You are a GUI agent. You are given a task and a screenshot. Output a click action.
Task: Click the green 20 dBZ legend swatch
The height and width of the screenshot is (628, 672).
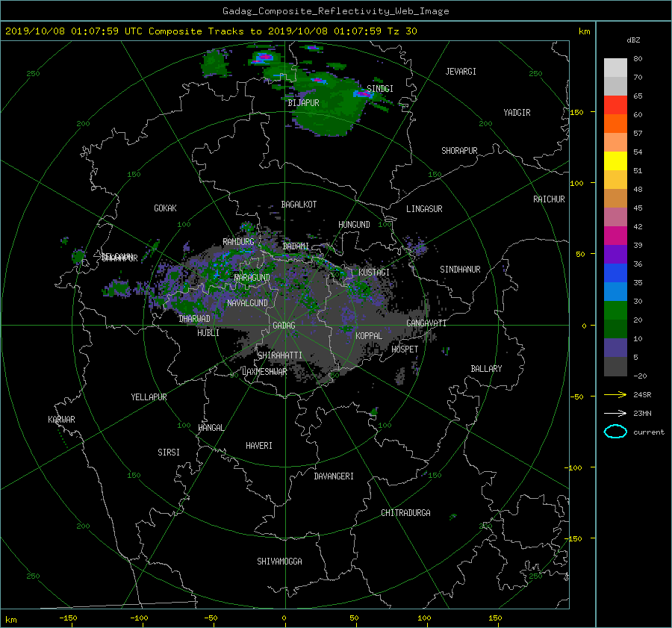[615, 311]
